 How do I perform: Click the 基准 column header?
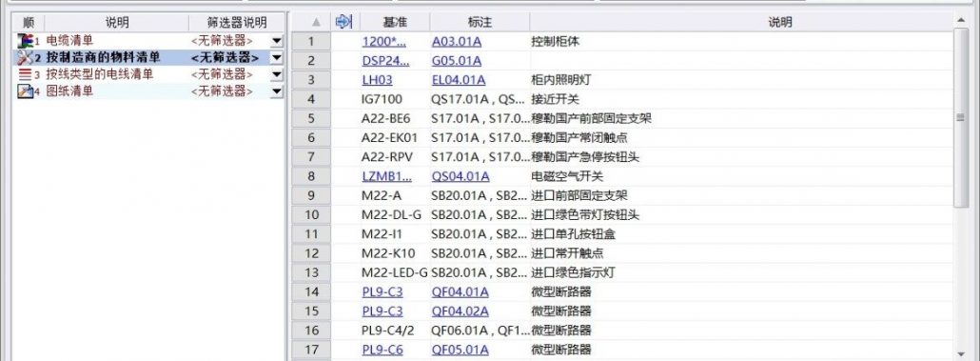pos(395,22)
